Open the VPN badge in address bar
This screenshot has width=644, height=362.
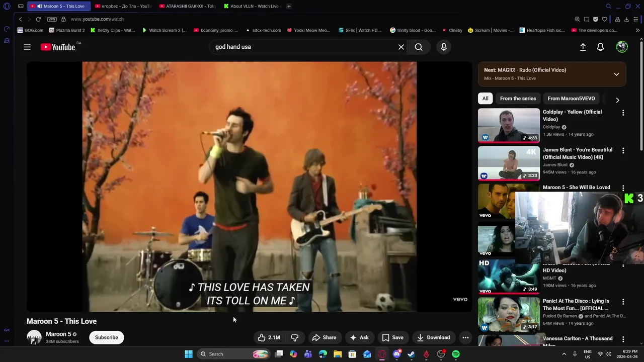tap(52, 19)
